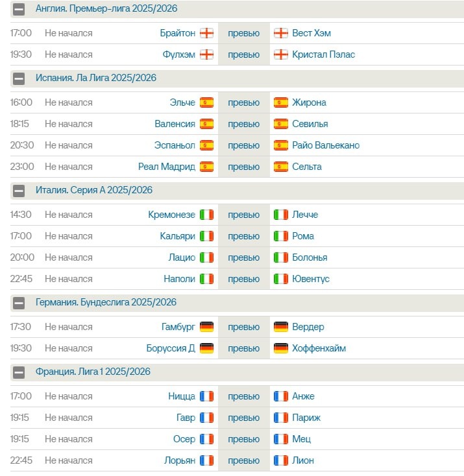Click the flag icon beside Кристал Пэлас
464x476 pixels.
pos(281,54)
